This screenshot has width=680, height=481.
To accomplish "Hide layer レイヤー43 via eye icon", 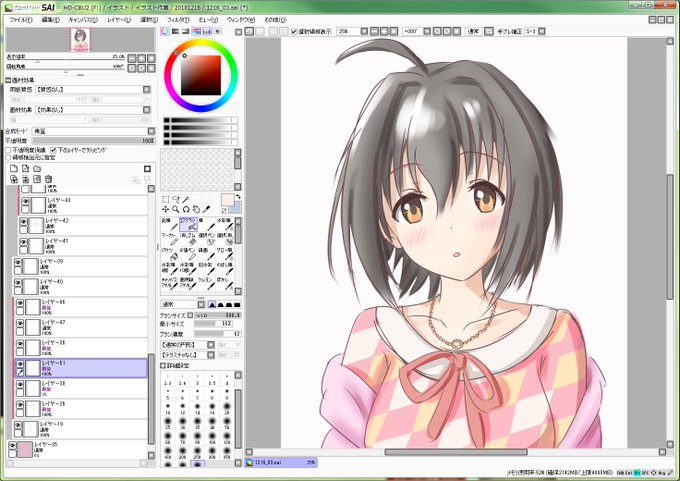I will [x=25, y=201].
